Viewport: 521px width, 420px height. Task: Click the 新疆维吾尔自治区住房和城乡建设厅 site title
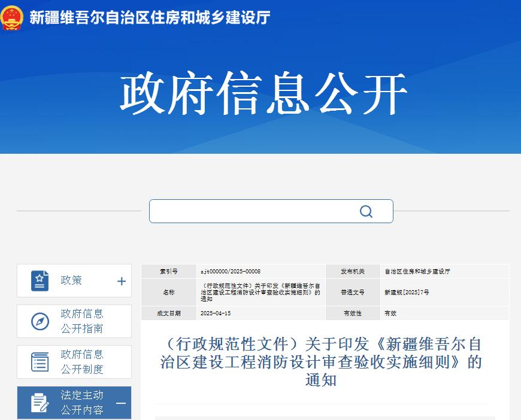point(150,17)
